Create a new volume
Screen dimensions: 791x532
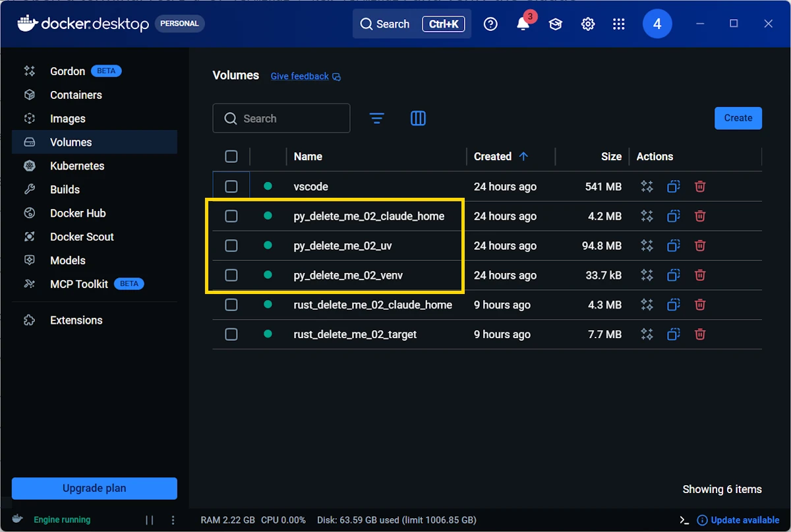pos(738,118)
